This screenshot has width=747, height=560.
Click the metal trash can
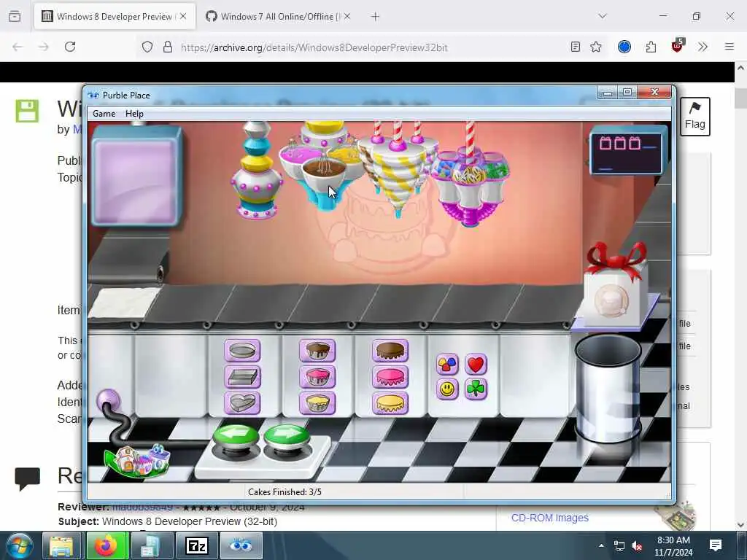click(x=608, y=388)
